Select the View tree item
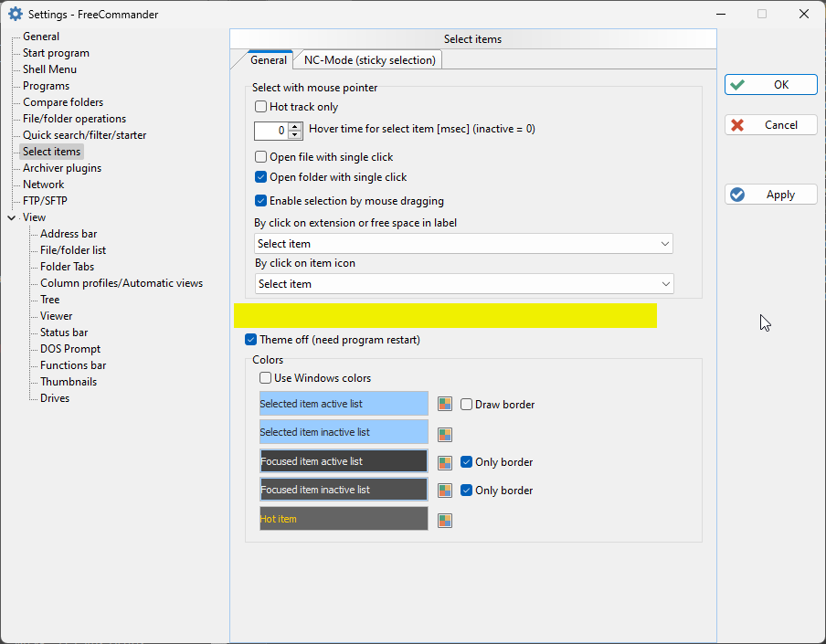The image size is (826, 644). pyautogui.click(x=34, y=217)
